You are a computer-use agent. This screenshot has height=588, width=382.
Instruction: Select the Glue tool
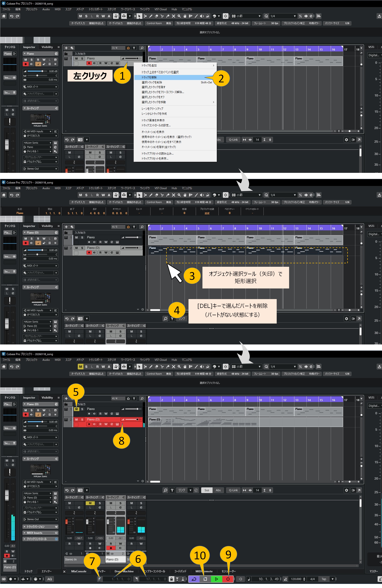168,16
